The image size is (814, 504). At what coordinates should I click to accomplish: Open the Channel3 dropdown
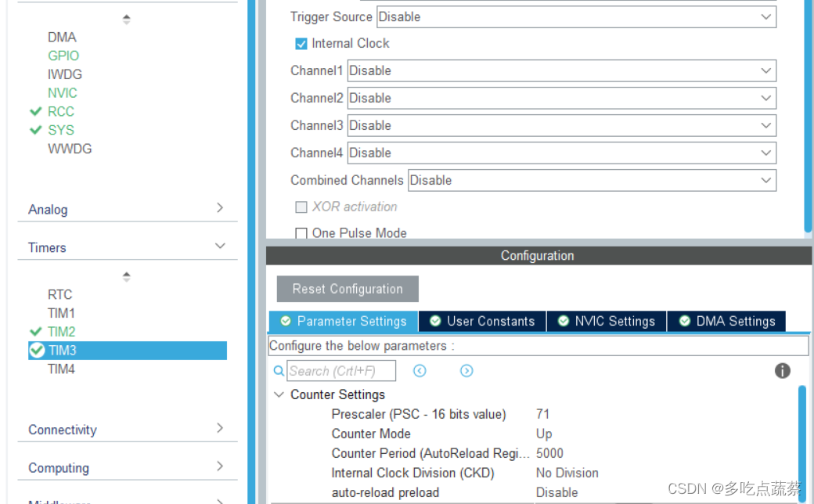[x=562, y=126]
